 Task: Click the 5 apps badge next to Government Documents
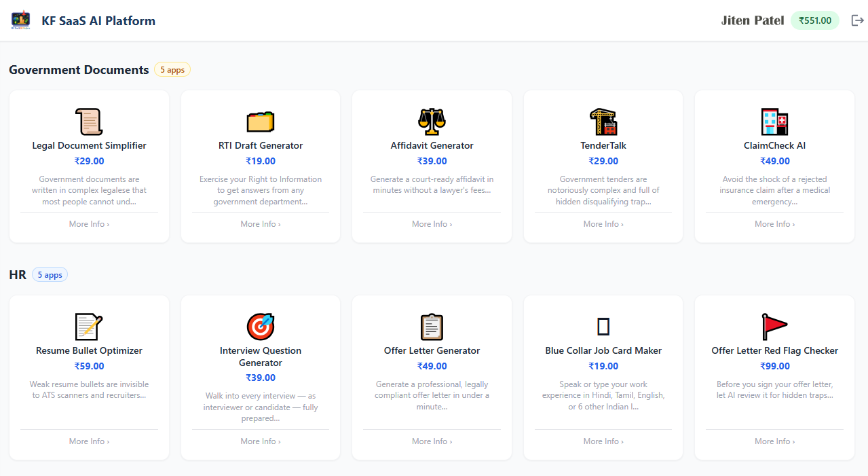[172, 69]
